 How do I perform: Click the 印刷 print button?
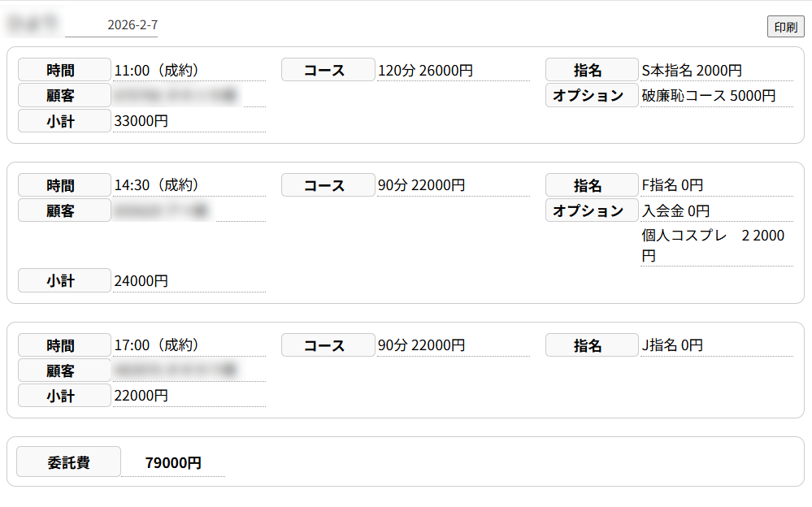pos(785,27)
